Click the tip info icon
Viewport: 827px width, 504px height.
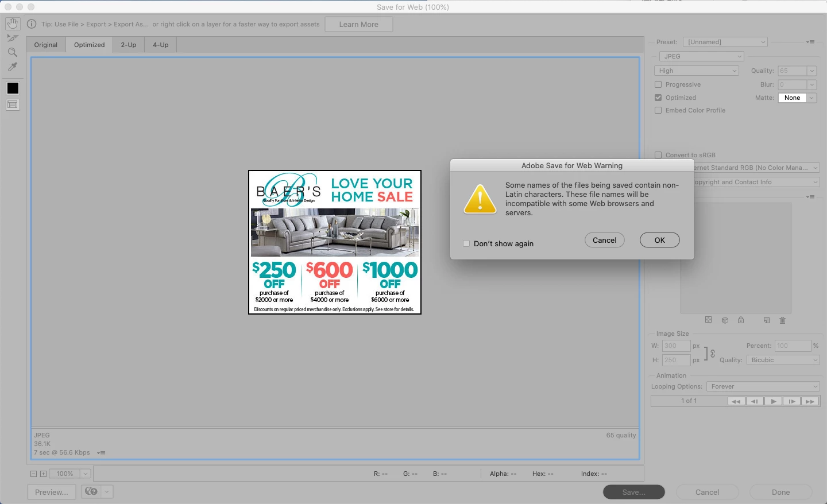click(32, 24)
